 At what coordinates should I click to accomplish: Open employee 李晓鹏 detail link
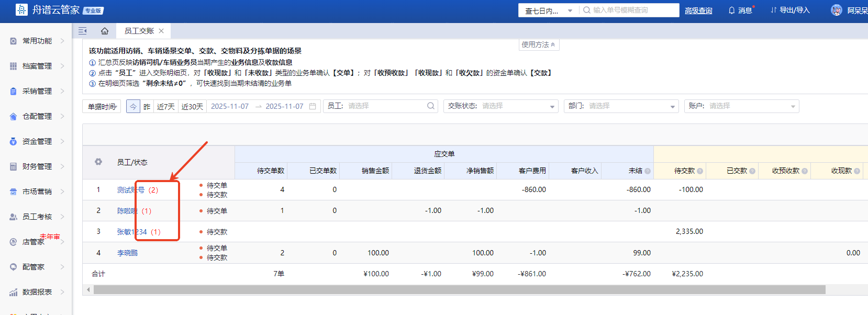(x=127, y=253)
